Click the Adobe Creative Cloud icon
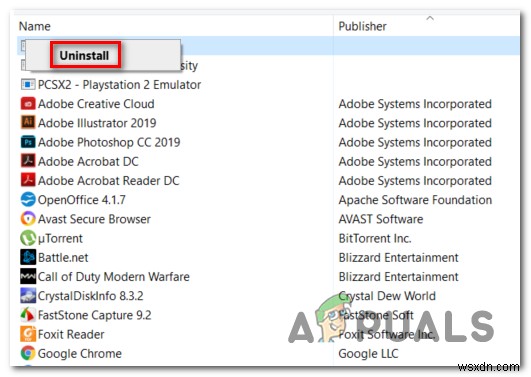531x377 pixels. (28, 103)
